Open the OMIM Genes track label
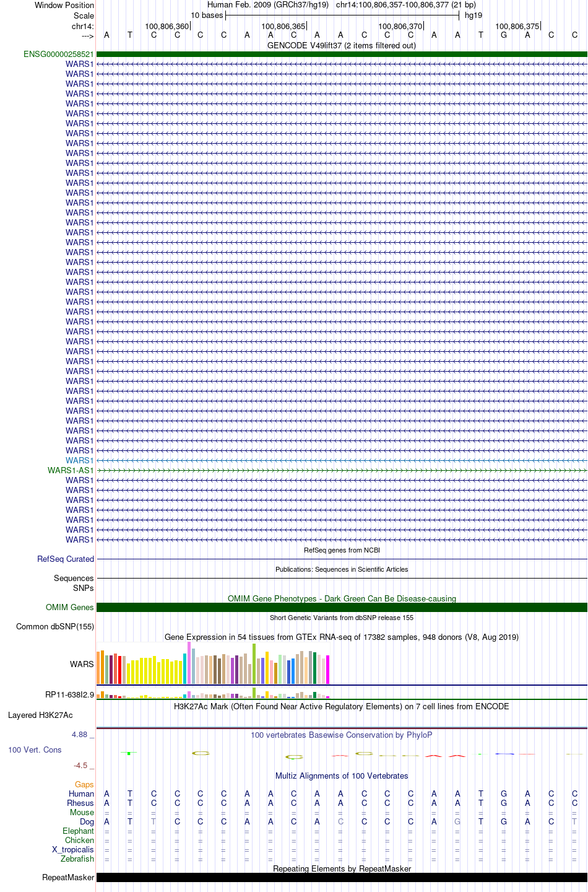The height and width of the screenshot is (892, 588). [x=70, y=607]
